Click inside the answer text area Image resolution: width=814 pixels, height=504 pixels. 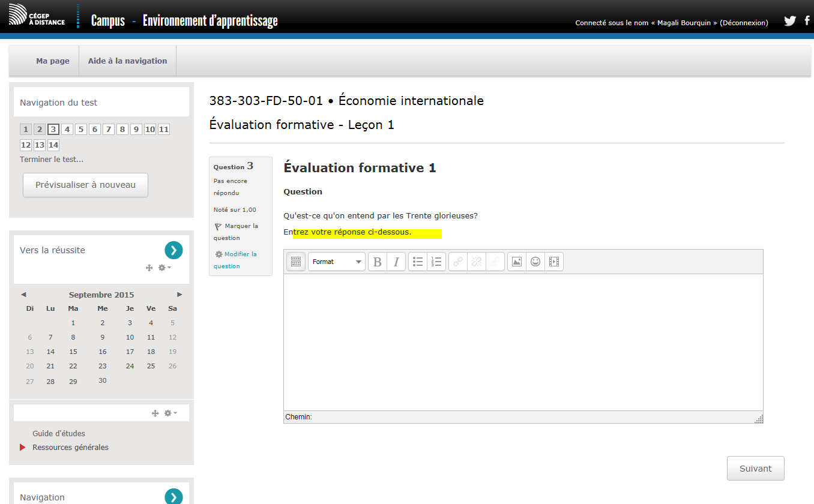coord(522,342)
